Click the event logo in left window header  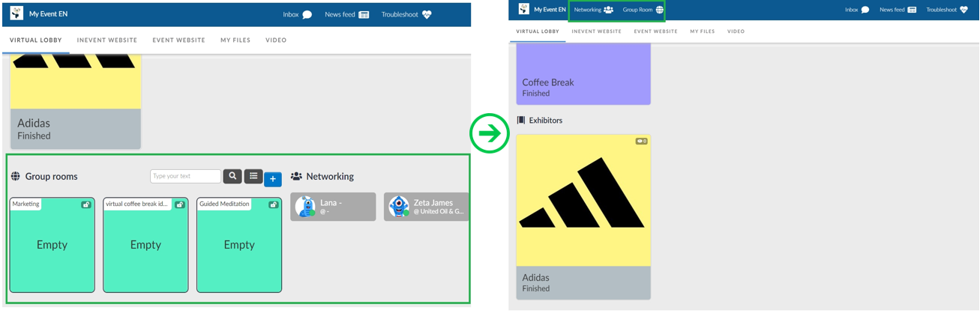pos(16,13)
